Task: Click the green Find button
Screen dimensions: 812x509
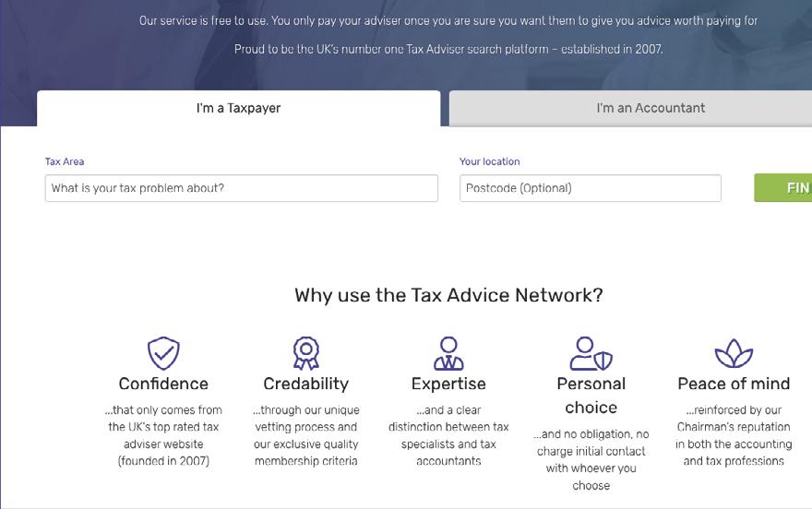Action: coord(783,188)
